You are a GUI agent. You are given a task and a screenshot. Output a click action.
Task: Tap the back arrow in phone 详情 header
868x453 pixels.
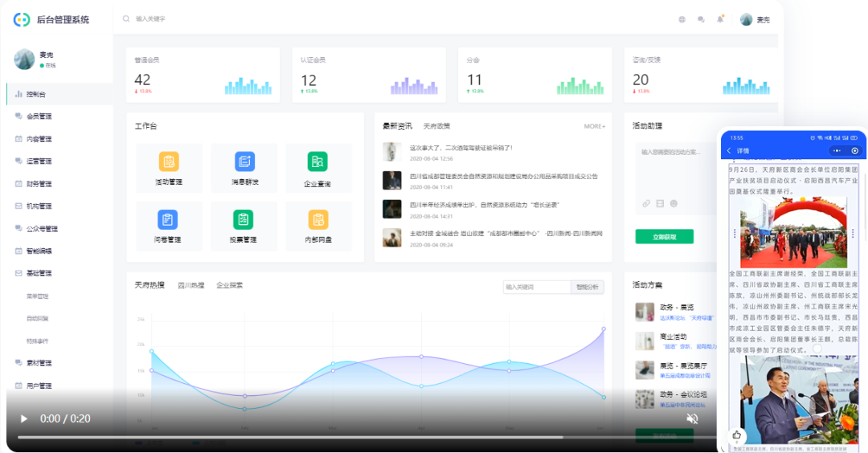pyautogui.click(x=729, y=150)
